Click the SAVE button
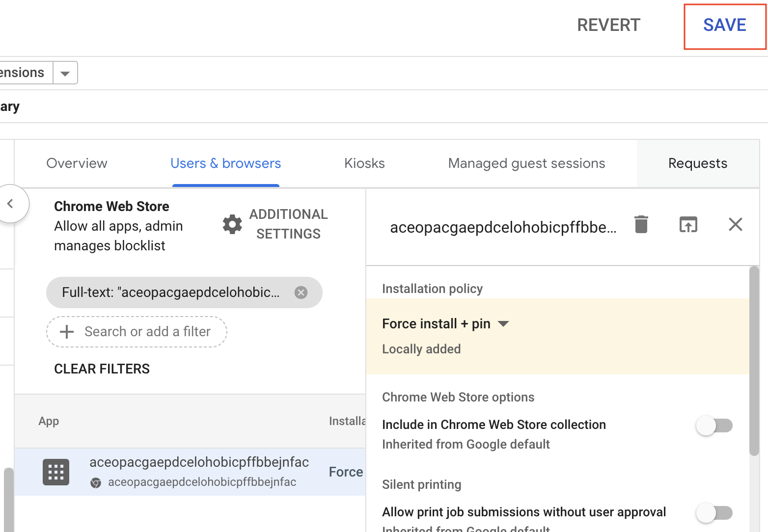768x532 pixels. (724, 26)
